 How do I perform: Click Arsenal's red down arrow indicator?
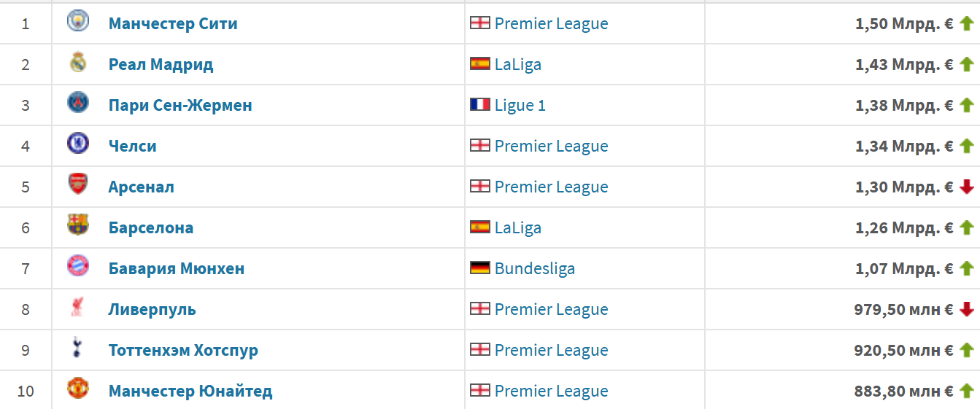967,187
